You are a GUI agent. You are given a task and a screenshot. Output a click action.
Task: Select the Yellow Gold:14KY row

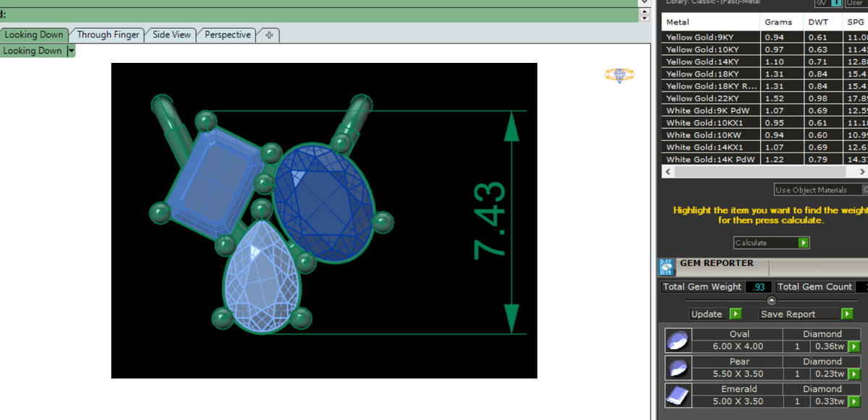pyautogui.click(x=765, y=61)
